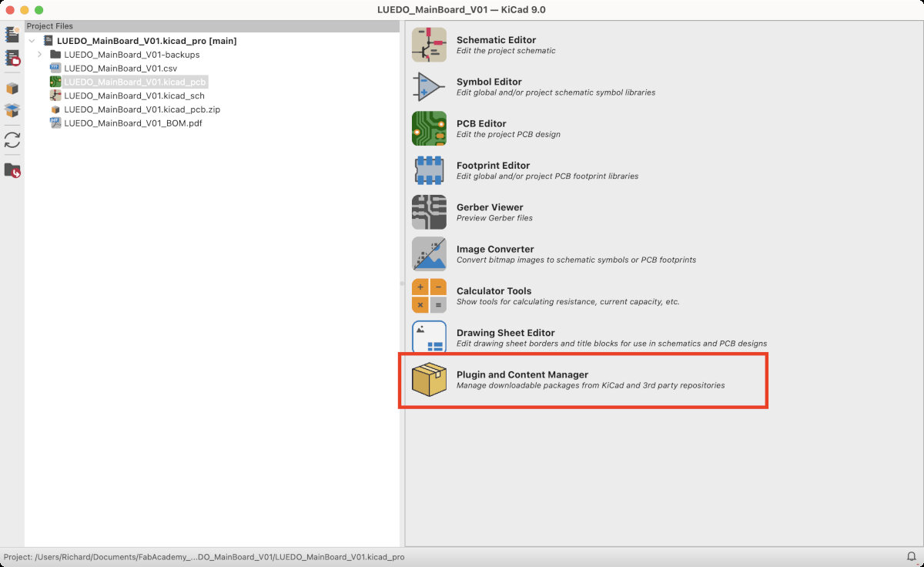924x567 pixels.
Task: Click 'Edit the project schematic' description
Action: (506, 51)
